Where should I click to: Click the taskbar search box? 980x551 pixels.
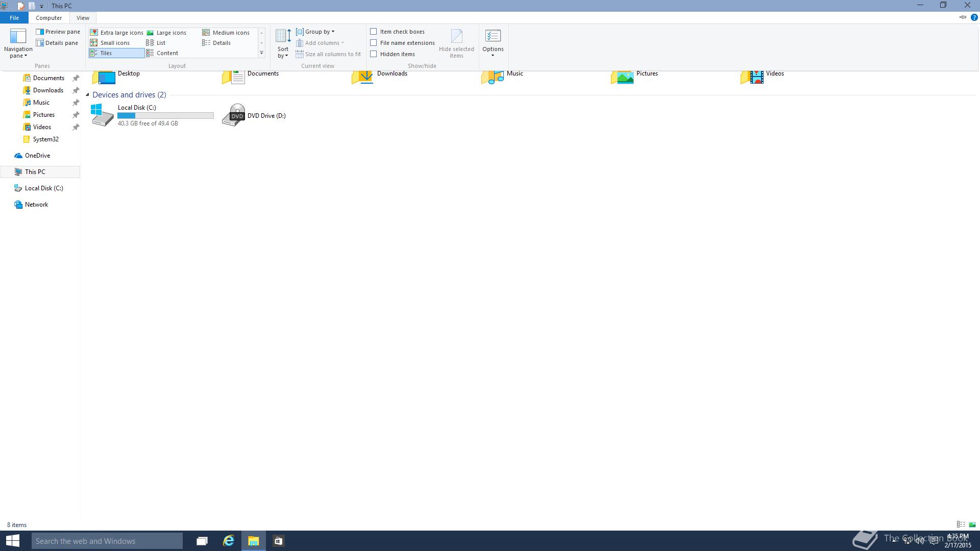[x=107, y=541]
